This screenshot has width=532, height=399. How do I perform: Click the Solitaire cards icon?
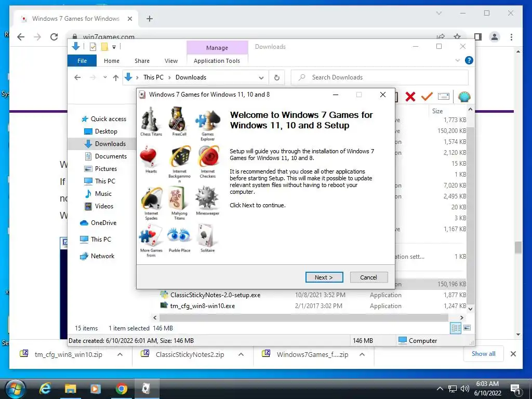tap(207, 236)
